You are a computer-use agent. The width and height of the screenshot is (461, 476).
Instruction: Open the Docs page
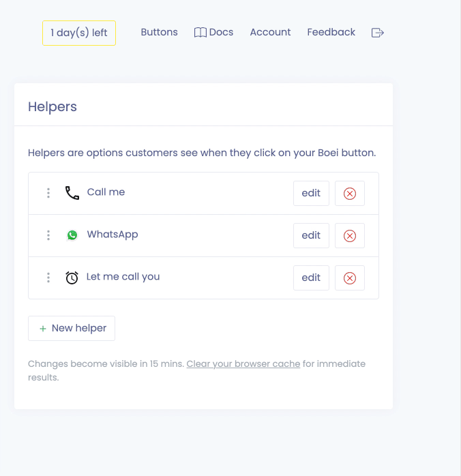pyautogui.click(x=213, y=32)
